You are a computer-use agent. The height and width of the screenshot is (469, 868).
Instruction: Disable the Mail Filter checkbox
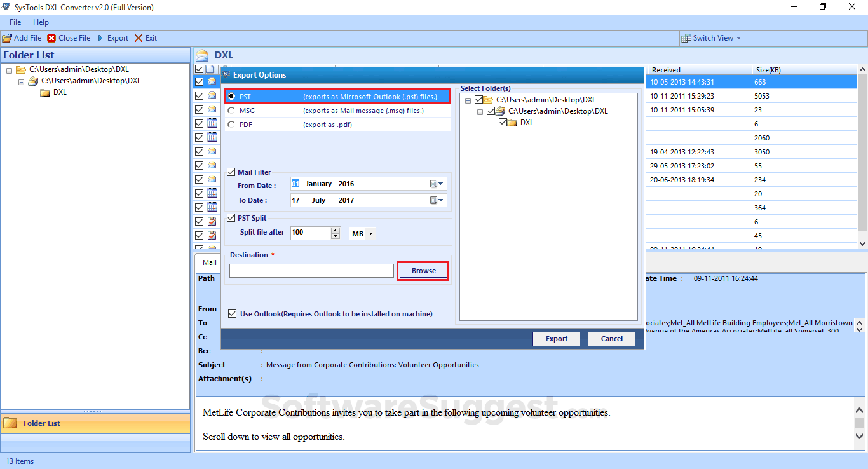(231, 172)
